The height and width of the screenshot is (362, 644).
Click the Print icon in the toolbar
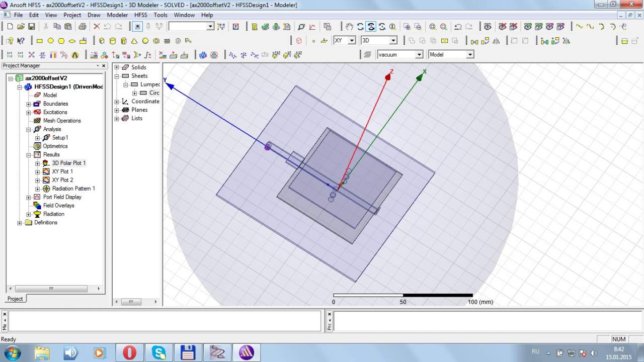pyautogui.click(x=82, y=27)
